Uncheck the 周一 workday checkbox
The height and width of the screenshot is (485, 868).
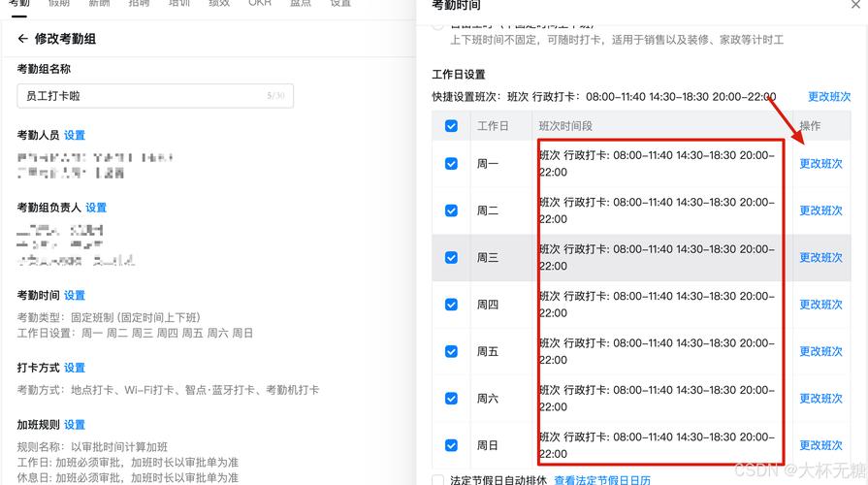pyautogui.click(x=451, y=163)
